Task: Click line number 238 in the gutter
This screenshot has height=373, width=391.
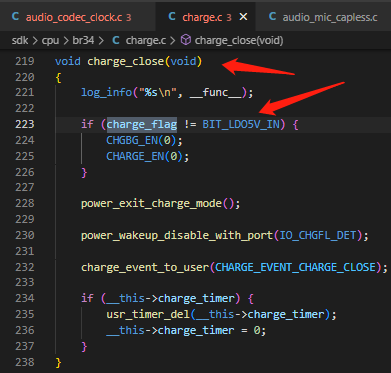Action: (25, 362)
